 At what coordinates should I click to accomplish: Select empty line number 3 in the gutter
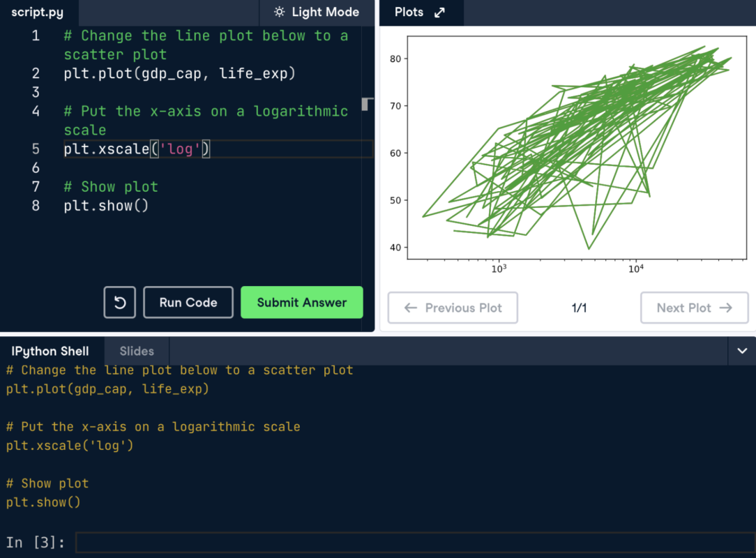tap(36, 92)
